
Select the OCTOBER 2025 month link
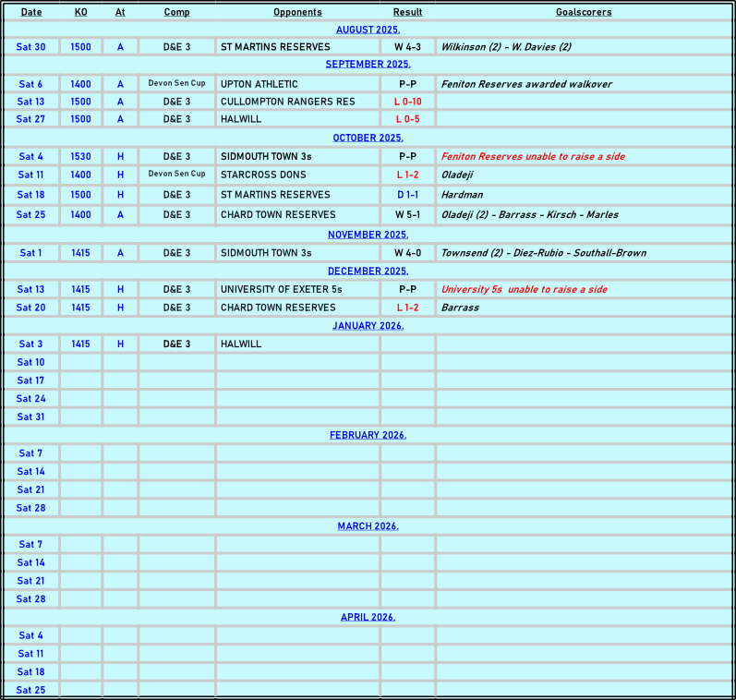coord(368,138)
